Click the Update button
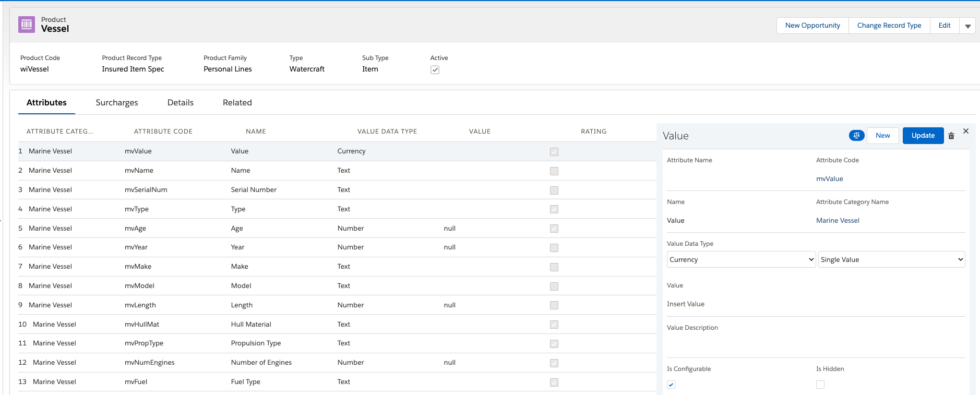980x395 pixels. click(x=923, y=136)
